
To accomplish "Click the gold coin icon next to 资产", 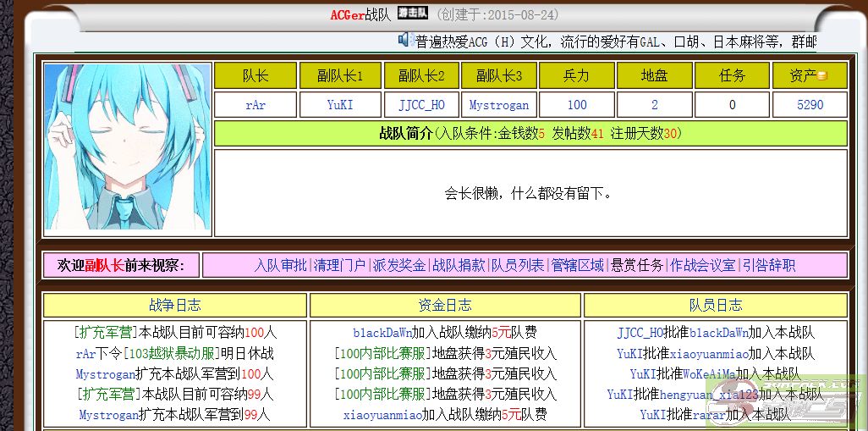I will 822,76.
